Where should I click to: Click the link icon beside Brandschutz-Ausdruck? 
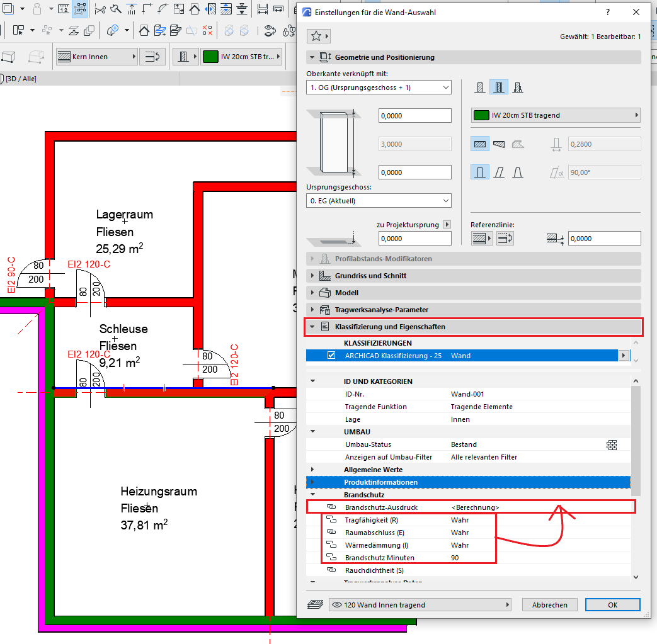click(331, 507)
